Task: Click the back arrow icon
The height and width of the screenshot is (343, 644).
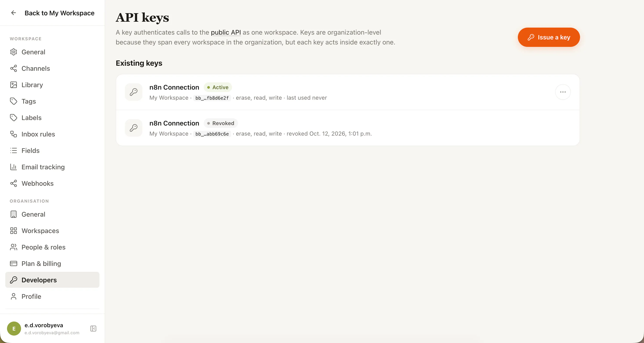Action: click(14, 13)
